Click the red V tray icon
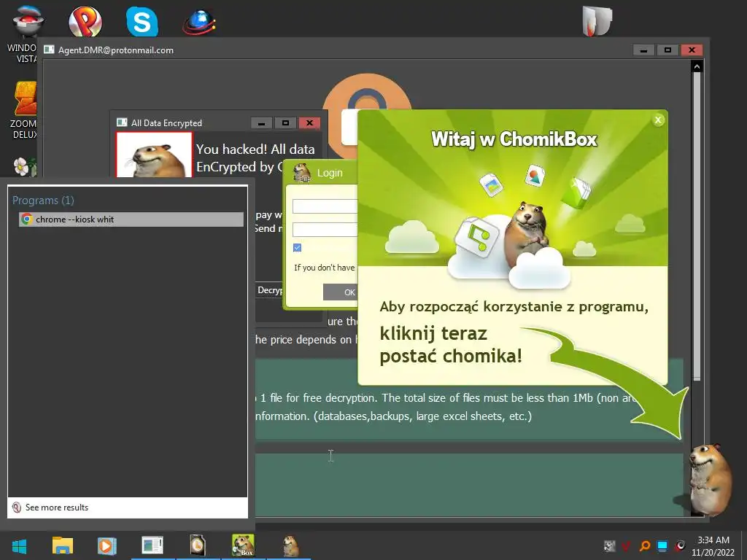The height and width of the screenshot is (560, 747). (x=627, y=546)
